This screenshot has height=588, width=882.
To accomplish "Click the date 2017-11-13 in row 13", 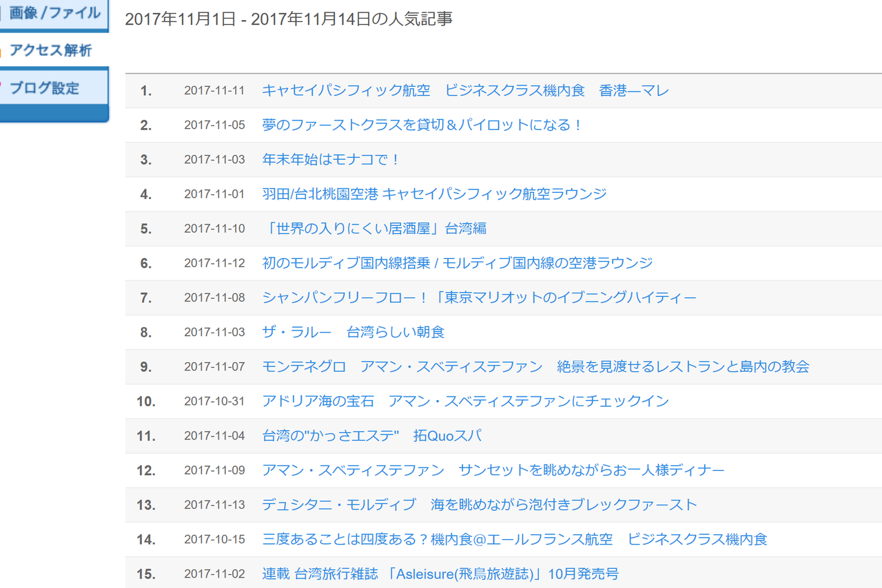I will (214, 505).
